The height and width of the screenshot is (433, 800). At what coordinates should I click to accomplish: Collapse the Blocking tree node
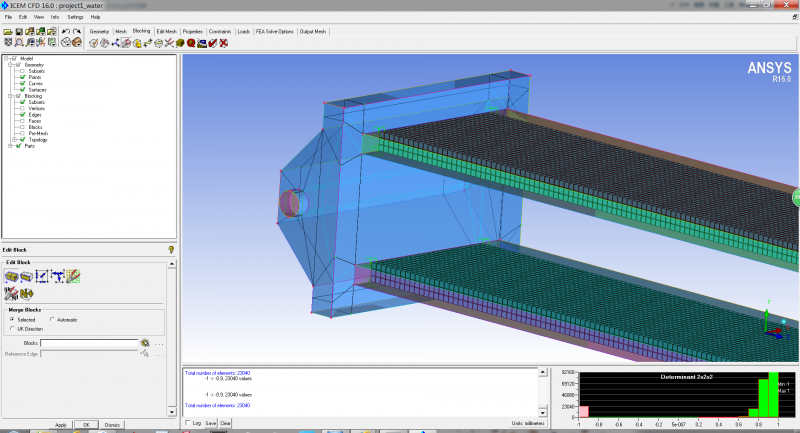point(10,96)
